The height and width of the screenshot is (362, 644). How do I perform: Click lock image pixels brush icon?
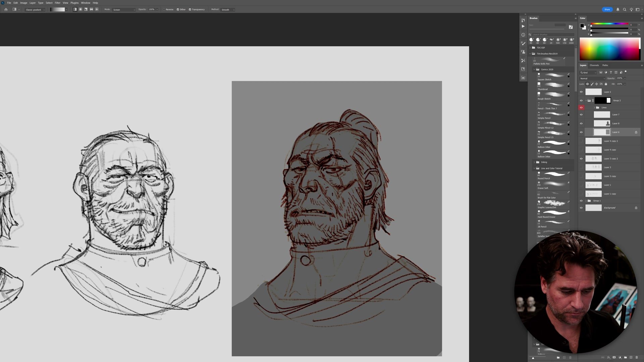click(x=592, y=84)
